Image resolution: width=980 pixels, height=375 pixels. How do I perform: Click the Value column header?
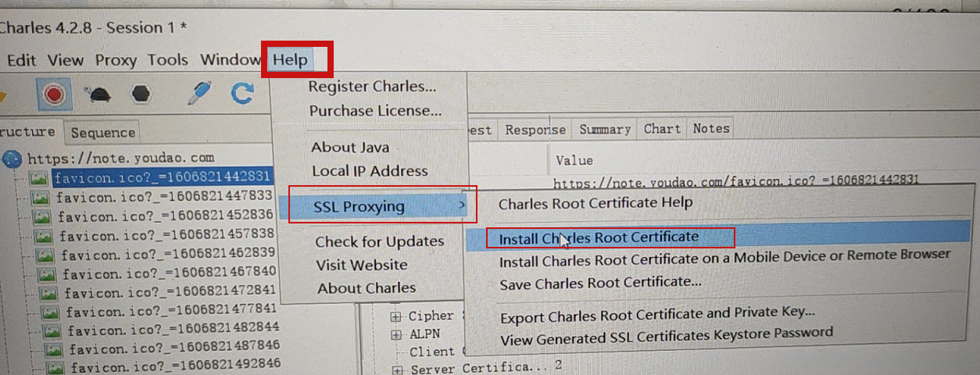[x=574, y=161]
